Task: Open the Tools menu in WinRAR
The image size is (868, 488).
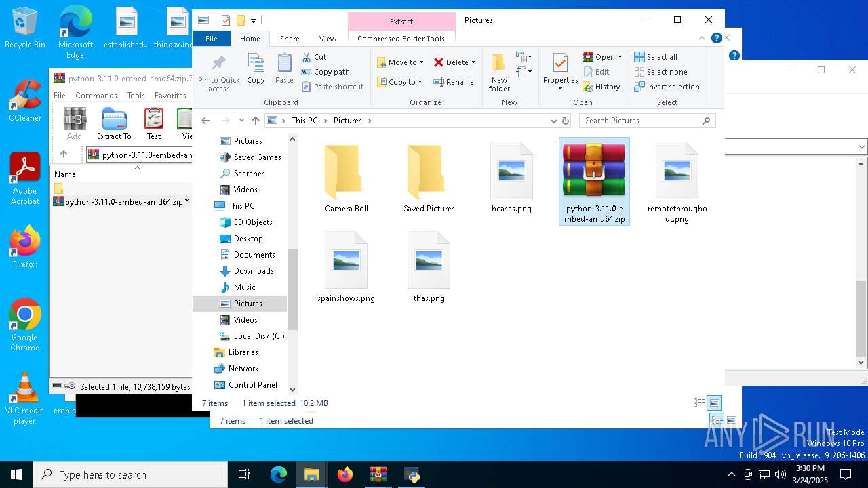Action: point(136,96)
